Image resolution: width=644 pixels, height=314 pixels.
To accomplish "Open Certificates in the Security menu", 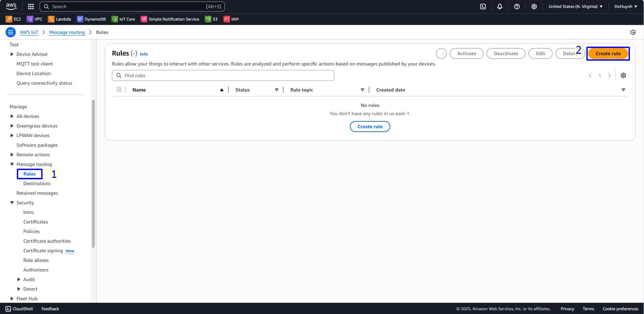I will point(36,222).
